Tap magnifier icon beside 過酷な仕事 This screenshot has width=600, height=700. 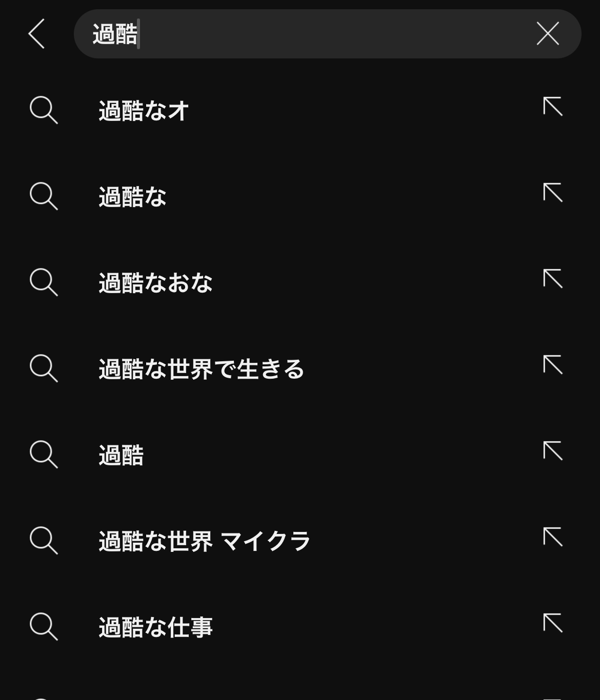(x=44, y=627)
